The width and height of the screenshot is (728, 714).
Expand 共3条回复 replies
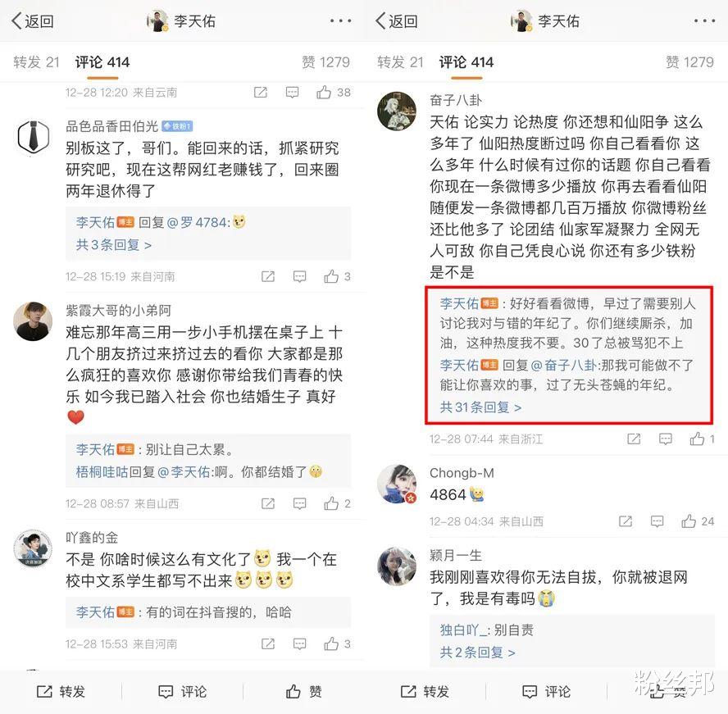[x=114, y=244]
